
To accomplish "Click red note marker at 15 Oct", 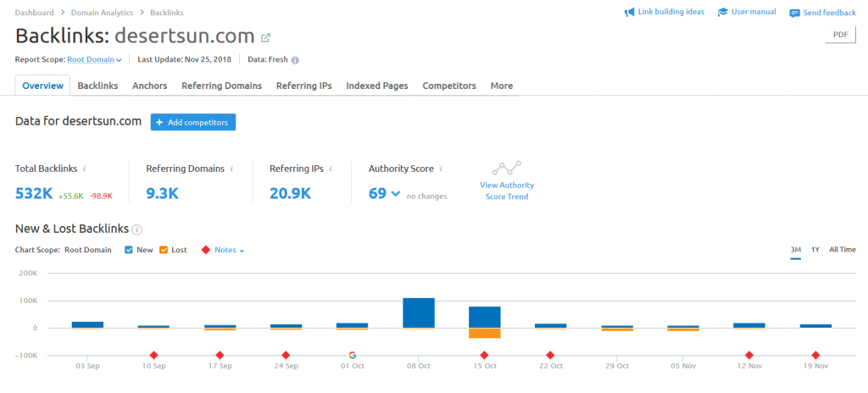I will coord(484,356).
